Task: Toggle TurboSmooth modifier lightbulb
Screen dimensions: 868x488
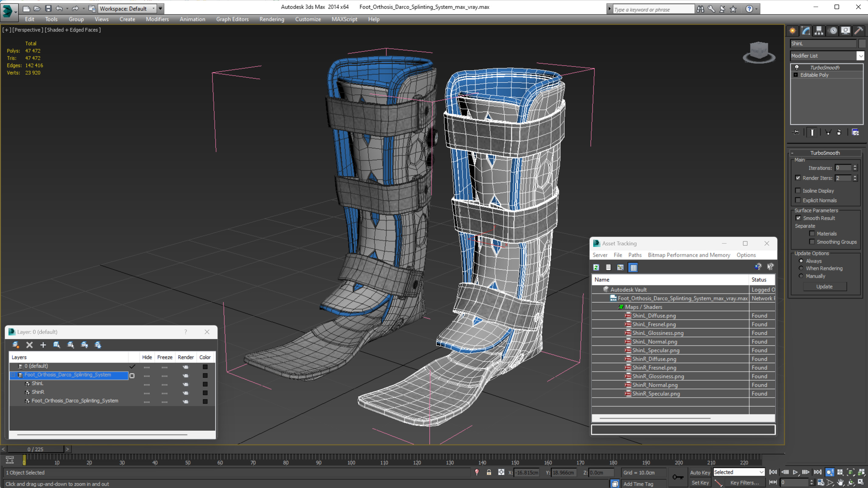Action: (797, 67)
